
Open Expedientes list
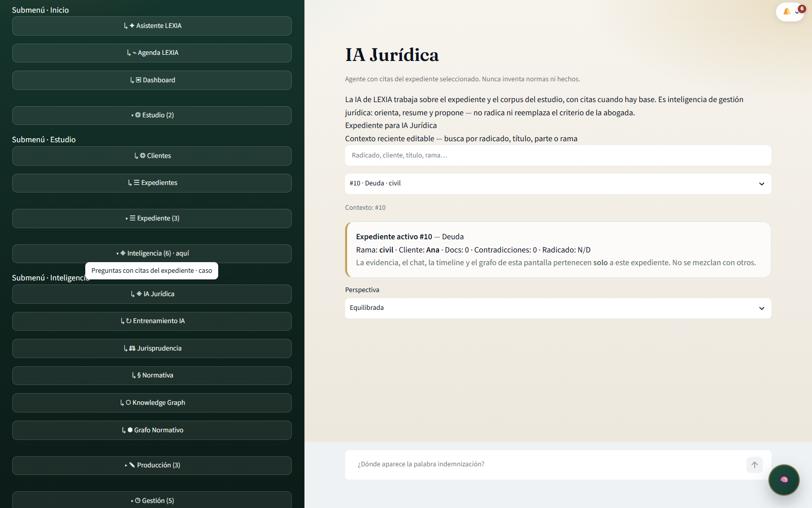point(152,183)
